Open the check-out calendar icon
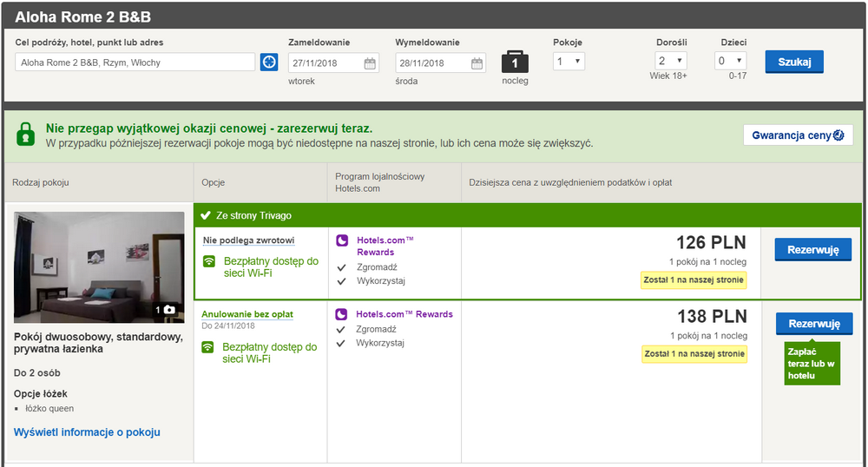 click(x=477, y=63)
